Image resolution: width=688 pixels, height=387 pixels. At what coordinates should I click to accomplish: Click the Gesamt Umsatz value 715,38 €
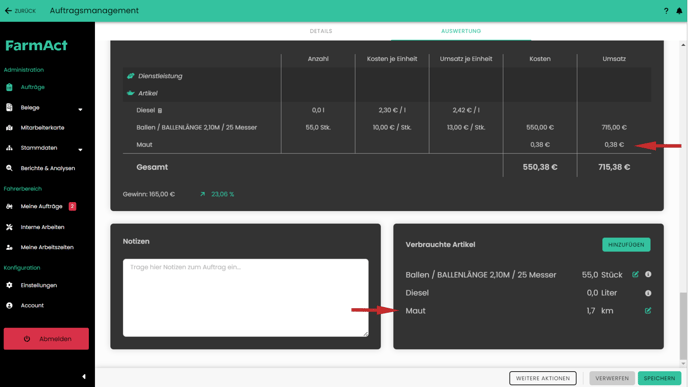click(614, 167)
